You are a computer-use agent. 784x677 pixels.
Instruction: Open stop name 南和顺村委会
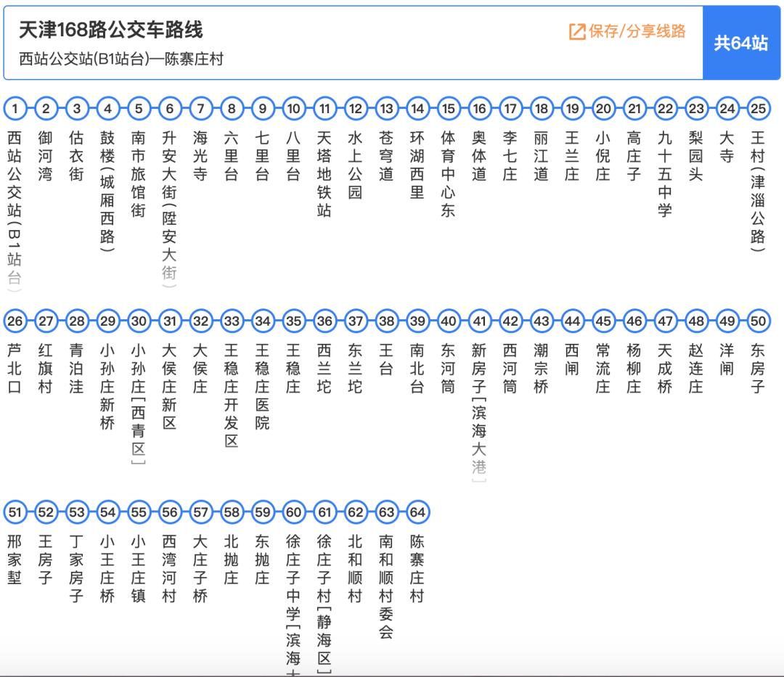pyautogui.click(x=386, y=586)
